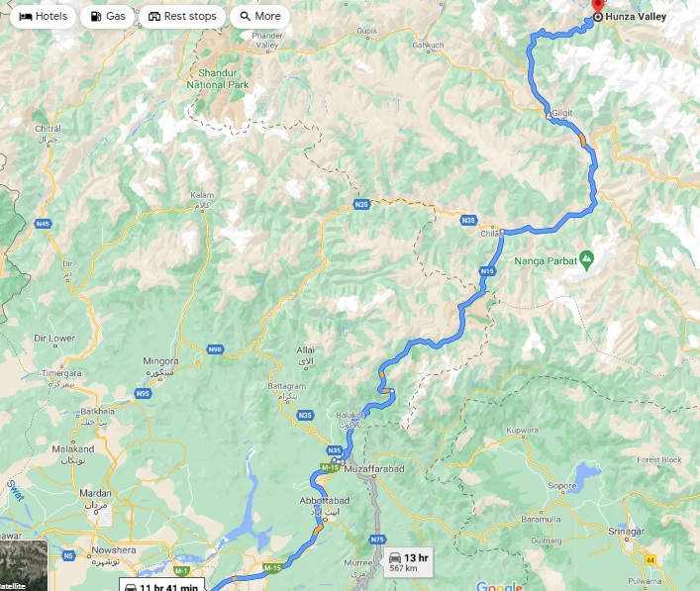Click the N90 highway shield
This screenshot has height=591, width=700.
[x=215, y=349]
